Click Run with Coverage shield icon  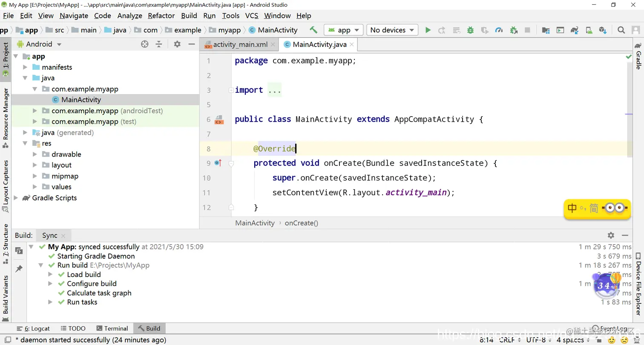pos(485,30)
